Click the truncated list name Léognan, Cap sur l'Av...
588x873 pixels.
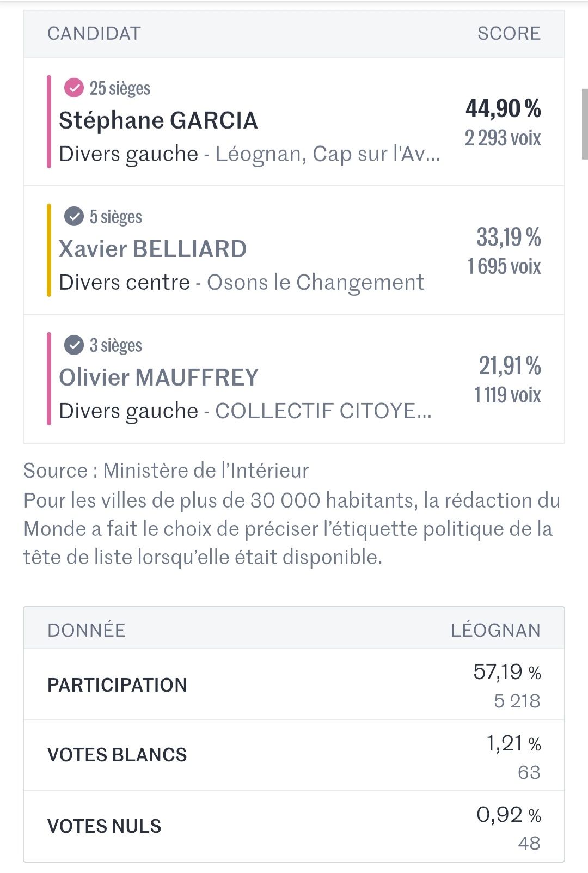[x=327, y=154]
